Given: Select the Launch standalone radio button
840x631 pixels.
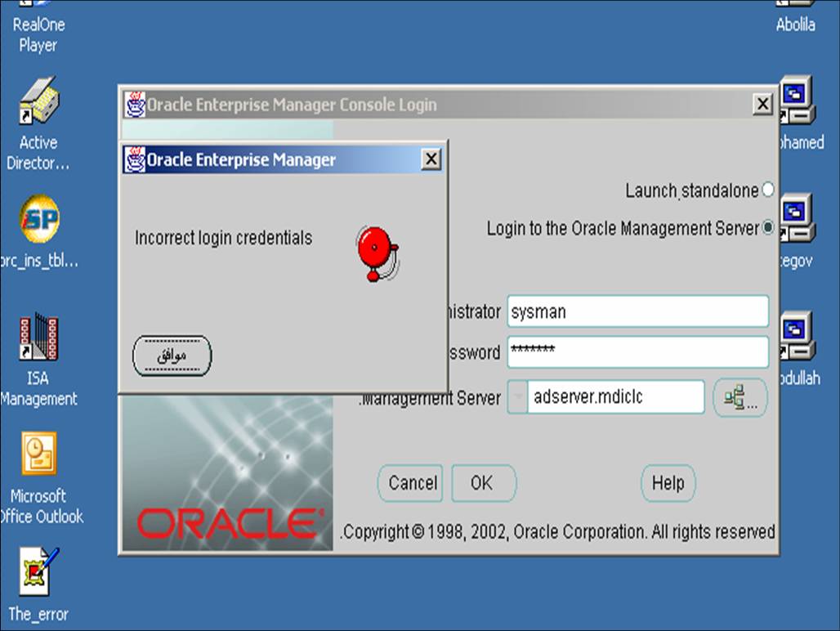Looking at the screenshot, I should (x=767, y=190).
